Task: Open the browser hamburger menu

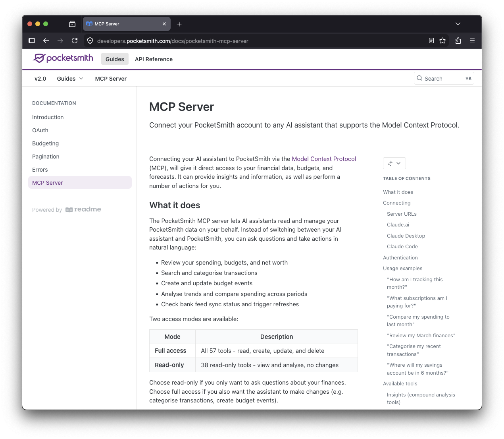Action: tap(472, 41)
